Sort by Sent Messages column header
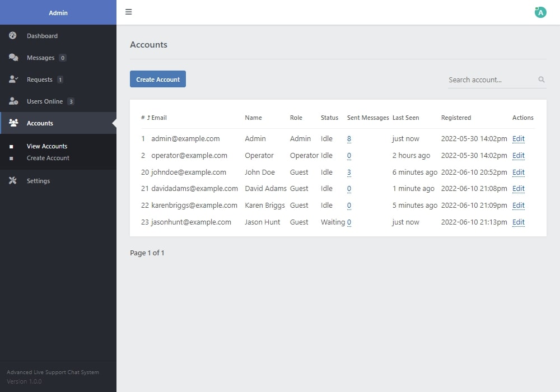Viewport: 560px width, 392px height. [368, 118]
